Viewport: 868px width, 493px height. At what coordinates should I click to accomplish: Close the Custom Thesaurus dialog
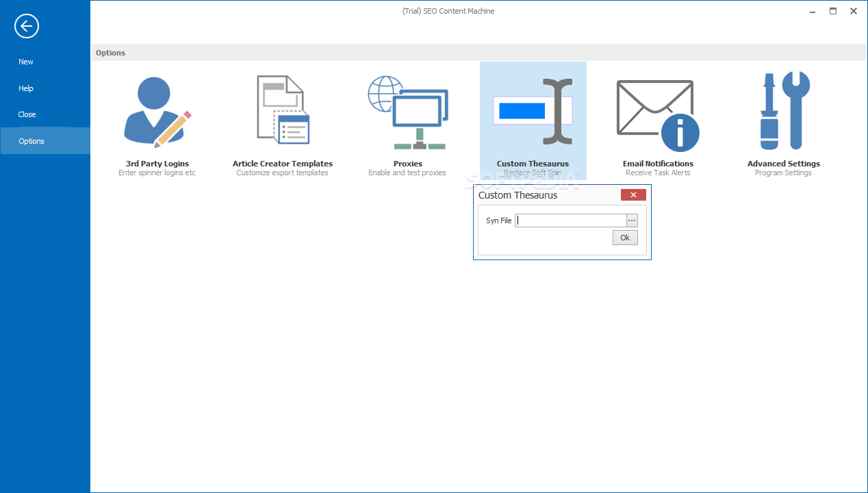pos(633,195)
